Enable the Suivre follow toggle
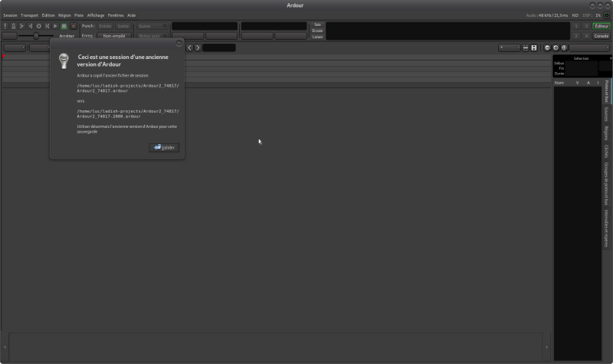613x364 pixels. tap(152, 26)
